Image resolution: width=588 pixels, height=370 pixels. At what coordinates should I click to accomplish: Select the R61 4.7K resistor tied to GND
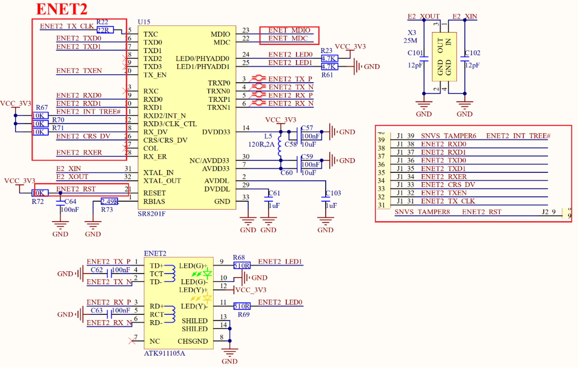pyautogui.click(x=329, y=67)
